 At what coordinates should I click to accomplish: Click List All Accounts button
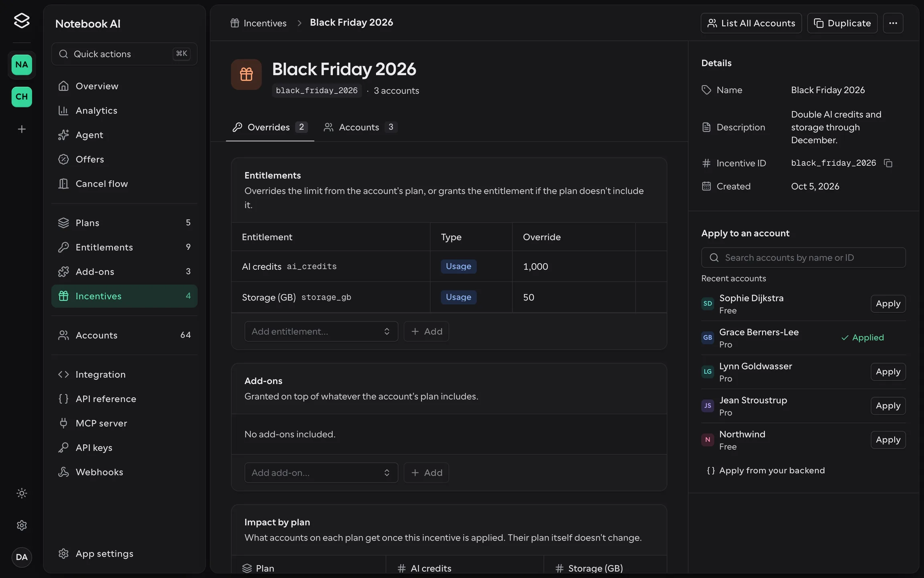tap(751, 23)
